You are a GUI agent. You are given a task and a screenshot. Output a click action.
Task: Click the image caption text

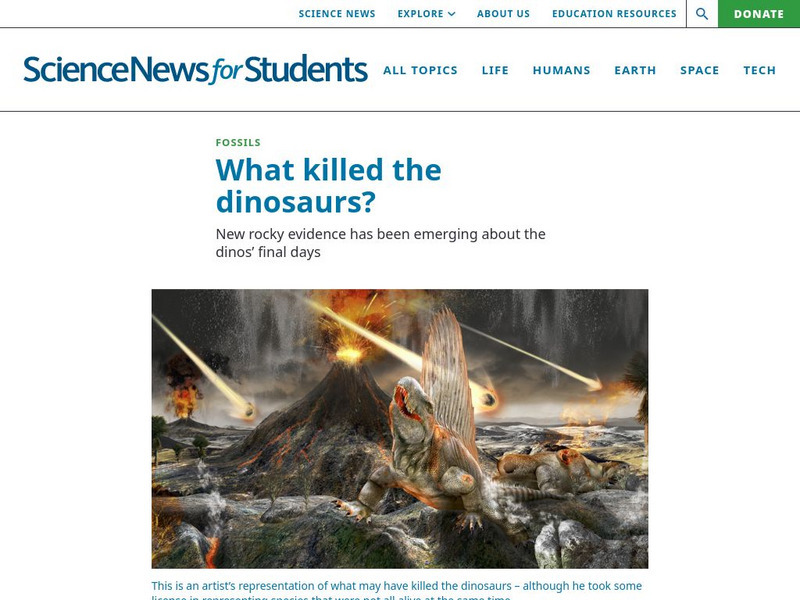pos(396,590)
